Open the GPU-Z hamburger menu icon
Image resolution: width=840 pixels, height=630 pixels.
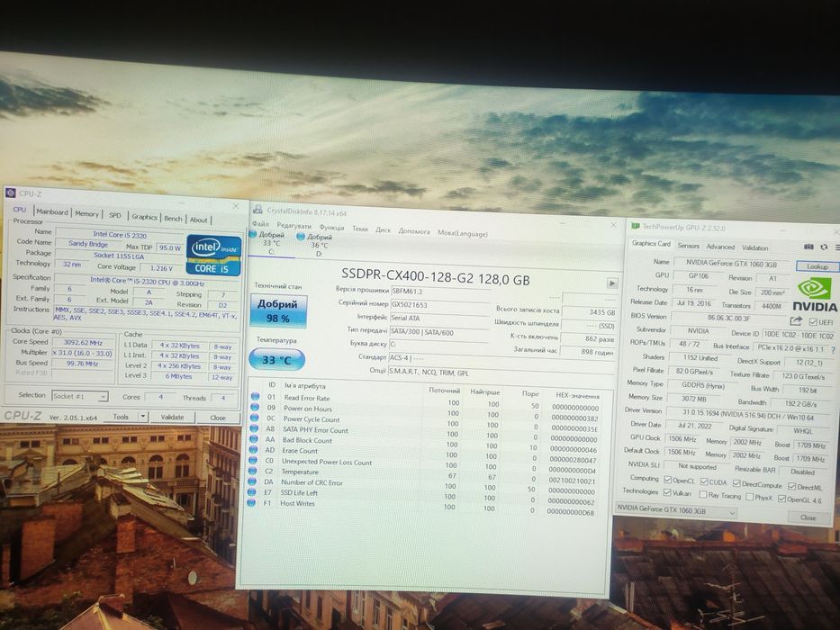point(836,247)
